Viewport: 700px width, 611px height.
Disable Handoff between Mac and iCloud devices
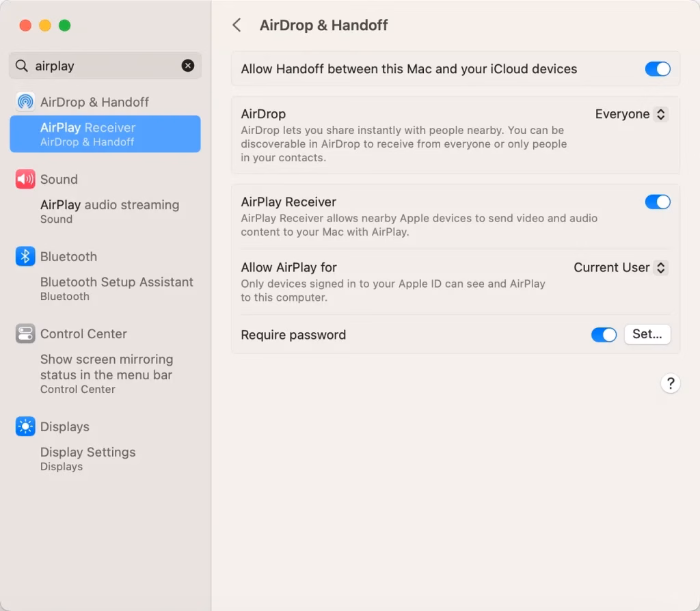click(657, 69)
